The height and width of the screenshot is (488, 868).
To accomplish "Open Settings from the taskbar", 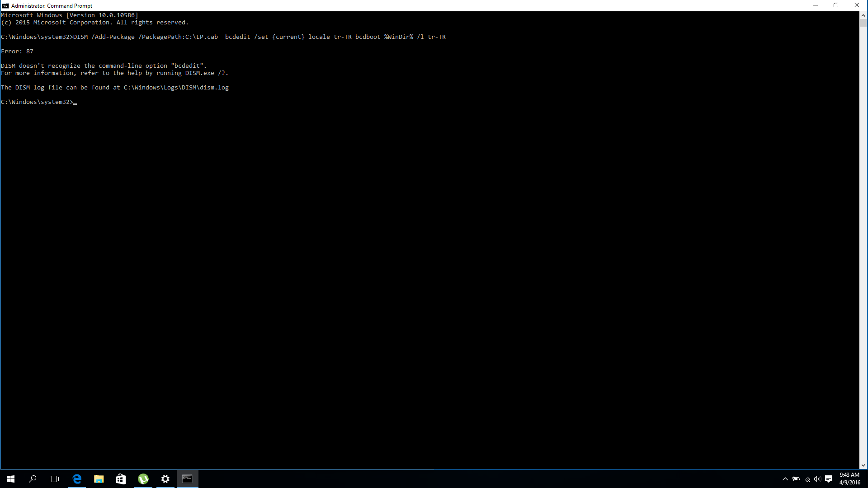I will [165, 479].
